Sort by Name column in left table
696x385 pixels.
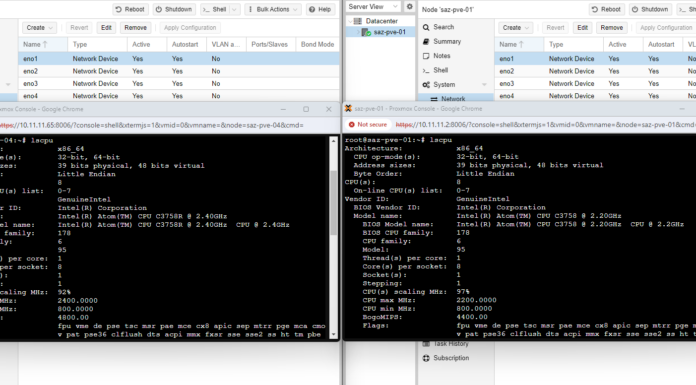tap(43, 44)
